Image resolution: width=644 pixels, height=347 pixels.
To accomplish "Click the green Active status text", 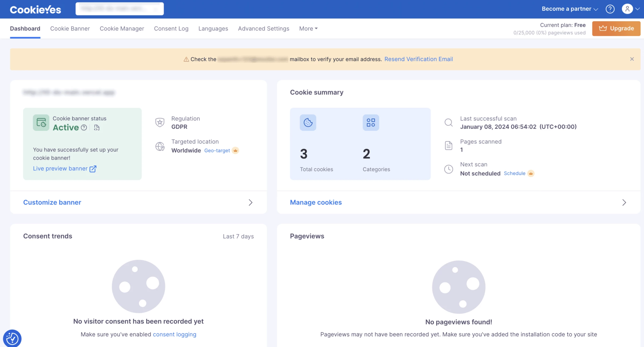I will click(66, 127).
